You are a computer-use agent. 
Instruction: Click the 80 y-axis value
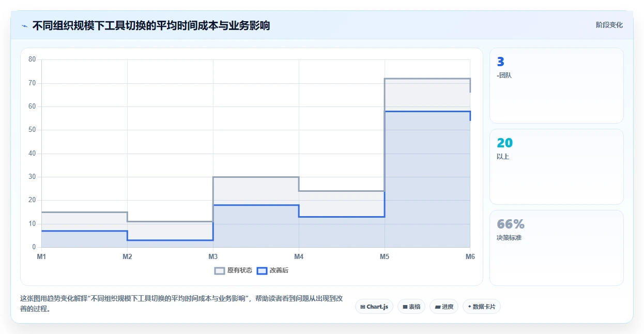[32, 59]
